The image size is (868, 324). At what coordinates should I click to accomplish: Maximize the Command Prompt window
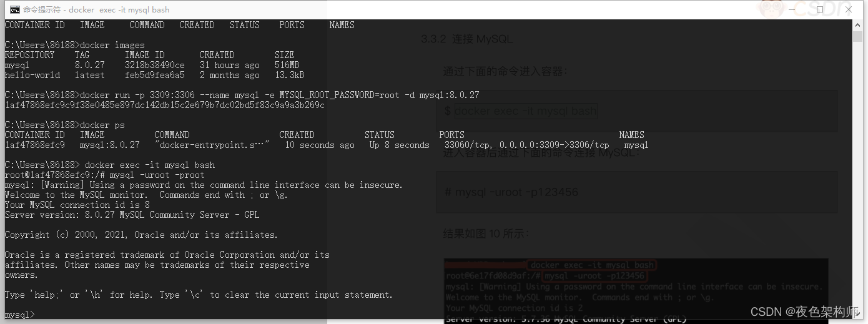pyautogui.click(x=819, y=9)
